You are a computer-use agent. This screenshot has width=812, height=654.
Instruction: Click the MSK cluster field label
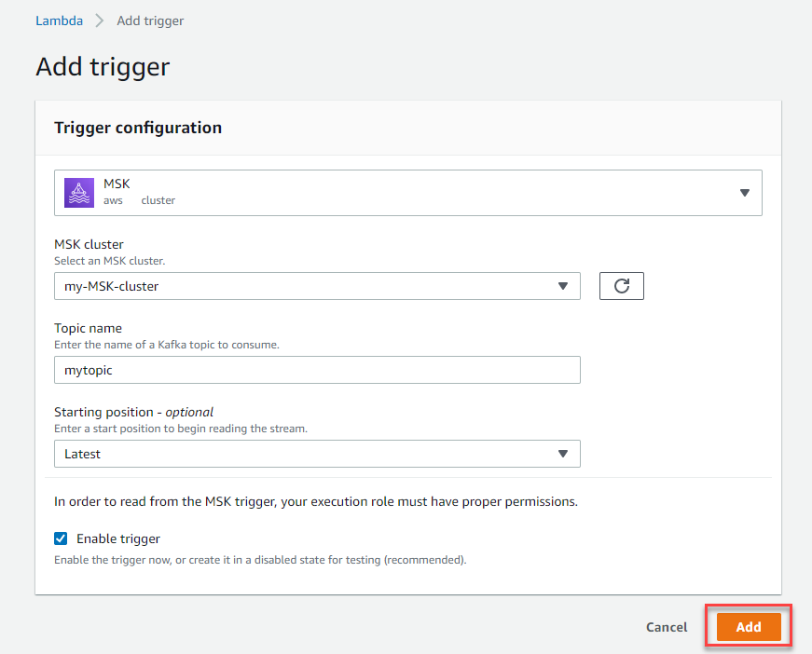coord(89,244)
